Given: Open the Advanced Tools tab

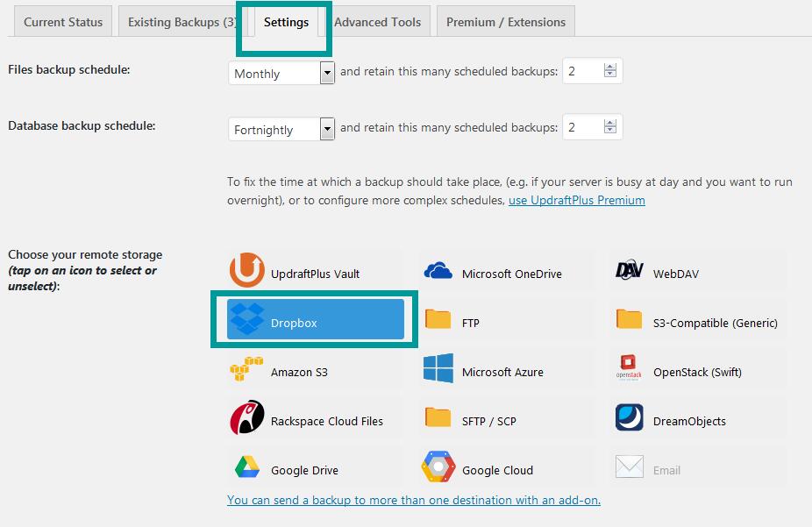Looking at the screenshot, I should point(377,22).
